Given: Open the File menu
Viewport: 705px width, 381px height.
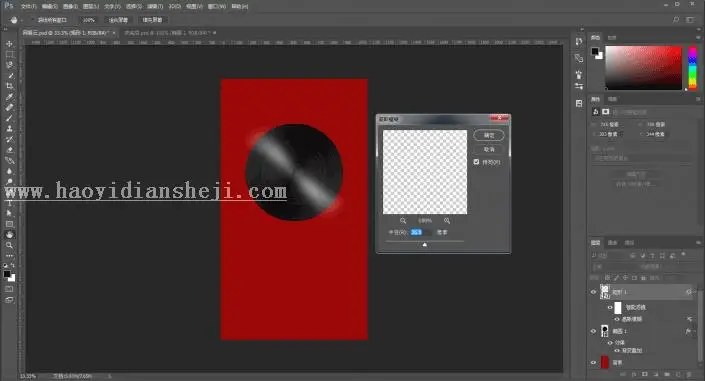Looking at the screenshot, I should click(28, 6).
